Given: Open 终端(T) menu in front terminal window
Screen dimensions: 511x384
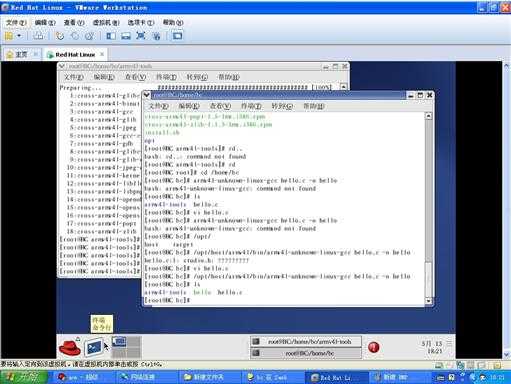Looking at the screenshot, I should pyautogui.click(x=251, y=106).
